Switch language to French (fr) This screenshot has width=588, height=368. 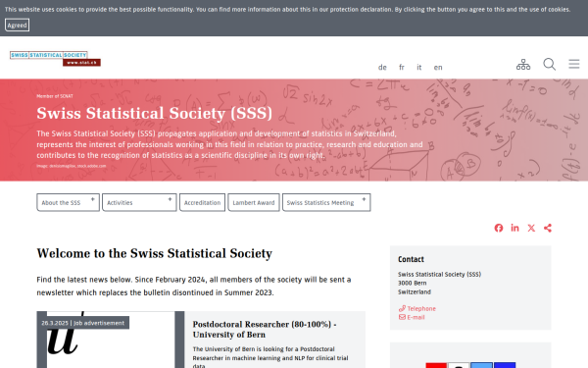coord(402,67)
